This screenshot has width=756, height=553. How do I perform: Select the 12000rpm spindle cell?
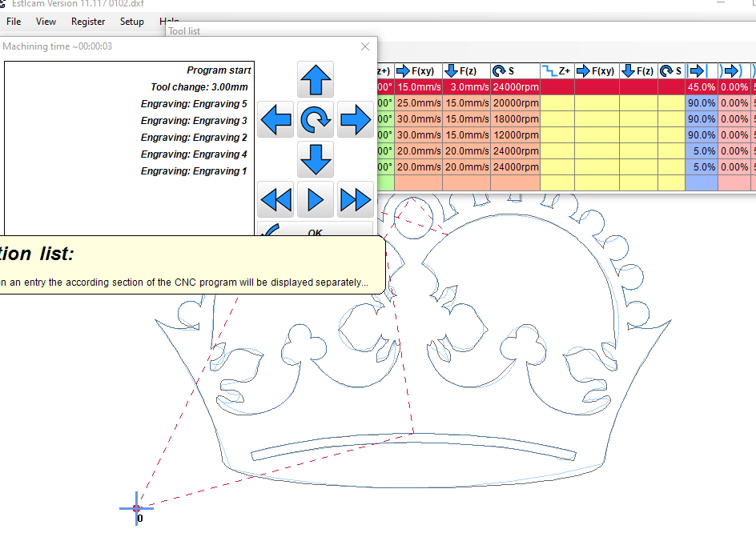pyautogui.click(x=515, y=135)
